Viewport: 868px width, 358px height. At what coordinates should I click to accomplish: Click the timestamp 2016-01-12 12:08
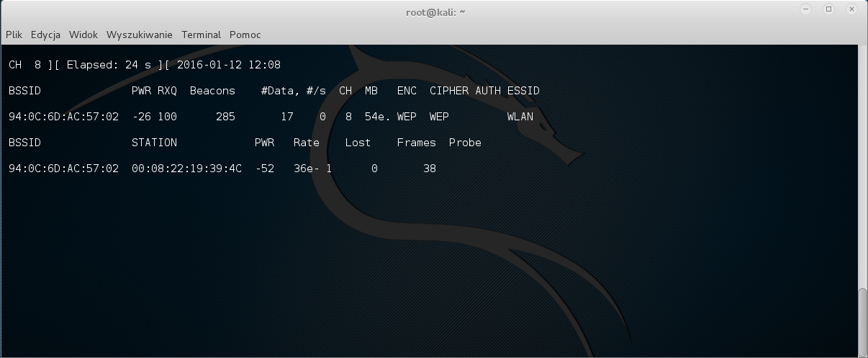(228, 65)
